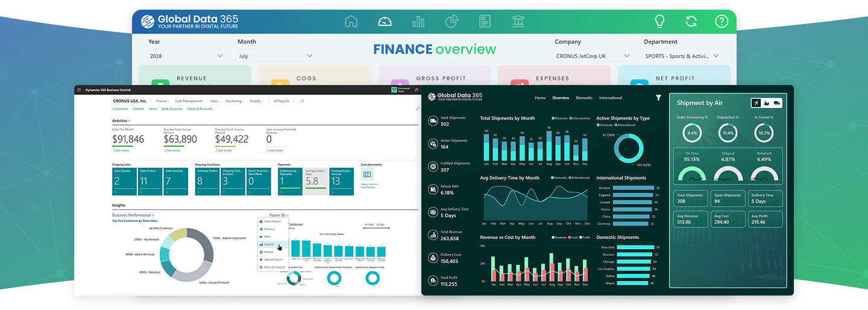
Task: Click the refresh arrows icon in the header
Action: (691, 22)
